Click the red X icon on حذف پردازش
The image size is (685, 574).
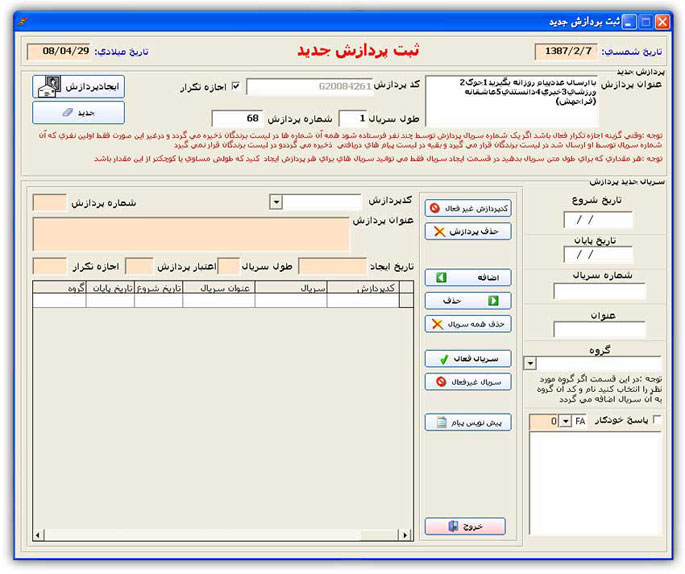coord(439,232)
